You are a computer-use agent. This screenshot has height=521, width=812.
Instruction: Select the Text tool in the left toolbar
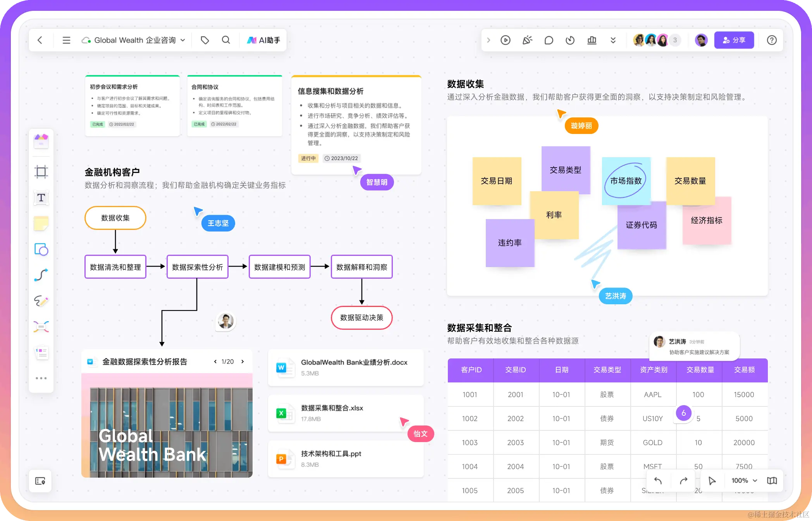(41, 198)
